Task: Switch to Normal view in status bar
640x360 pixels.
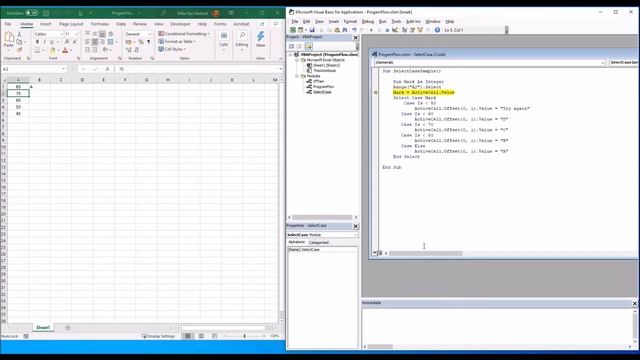Action: click(188, 336)
